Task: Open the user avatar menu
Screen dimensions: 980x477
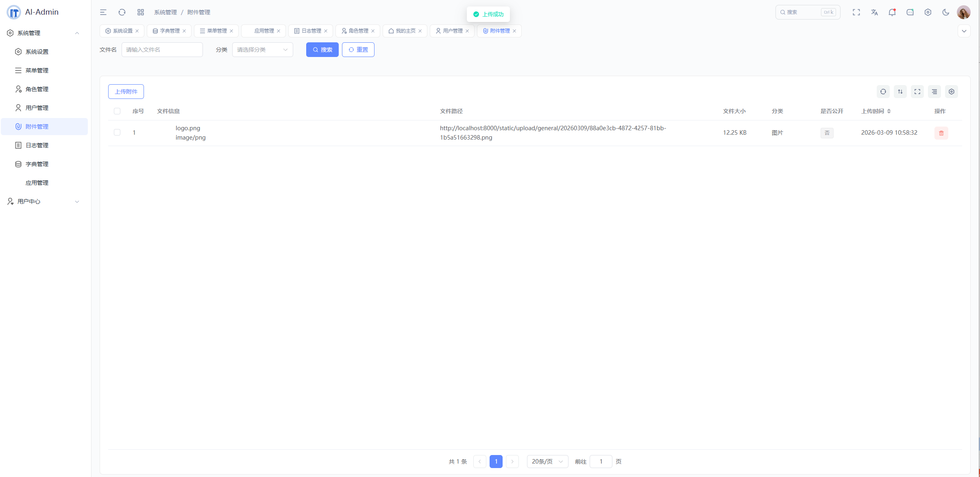Action: (x=964, y=12)
